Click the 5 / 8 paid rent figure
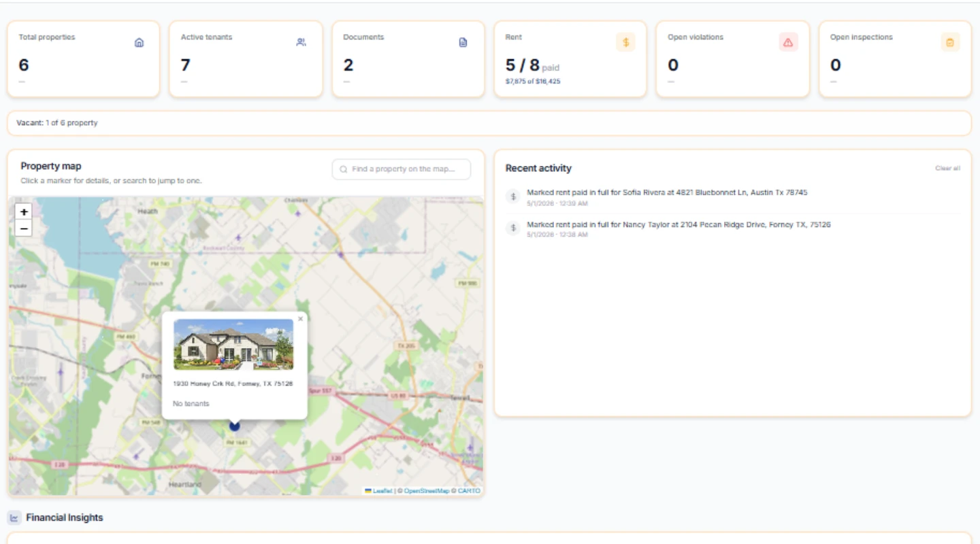 532,65
